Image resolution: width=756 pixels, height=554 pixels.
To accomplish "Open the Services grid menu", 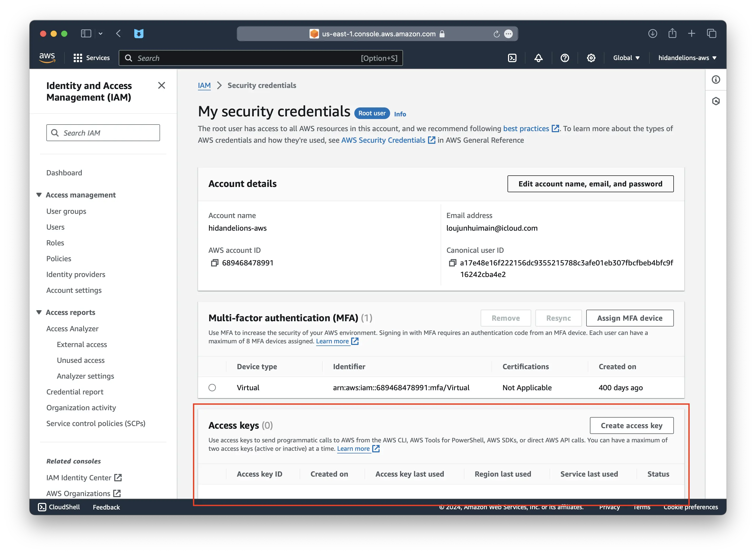I will coord(92,58).
